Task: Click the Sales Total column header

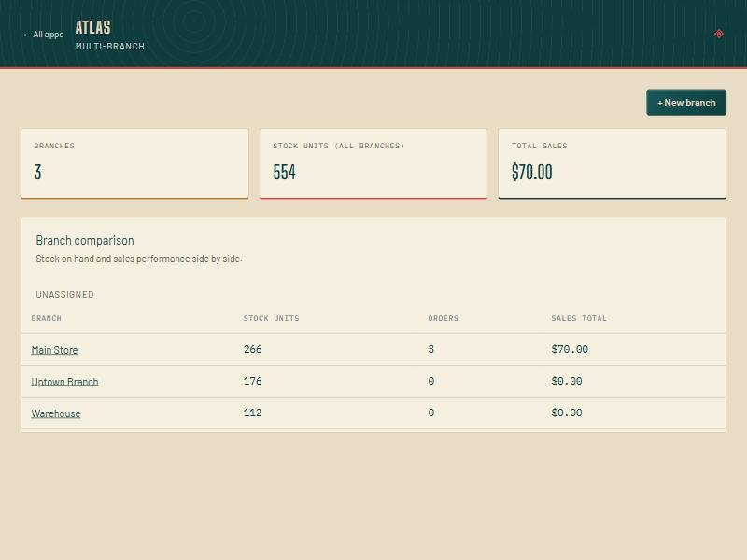Action: coord(579,318)
